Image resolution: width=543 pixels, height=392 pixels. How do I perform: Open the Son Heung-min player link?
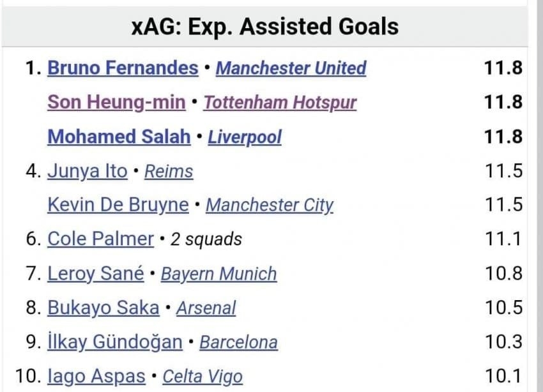116,102
